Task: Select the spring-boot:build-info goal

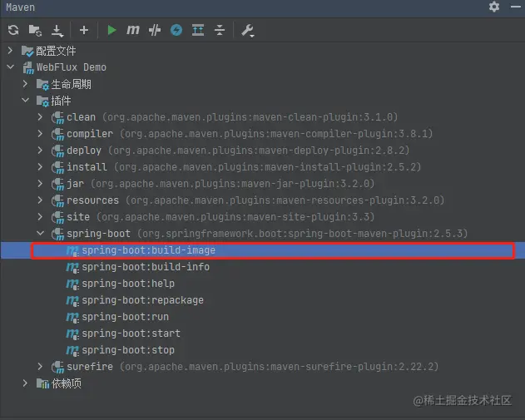Action: (x=146, y=267)
